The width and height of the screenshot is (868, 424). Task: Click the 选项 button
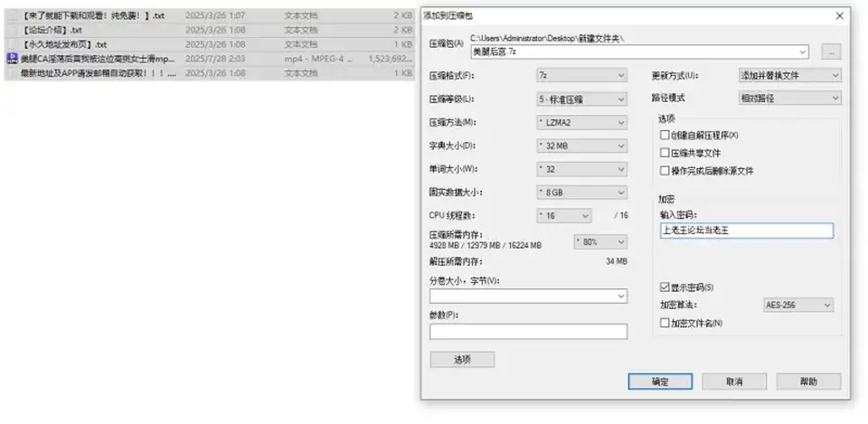tap(462, 360)
